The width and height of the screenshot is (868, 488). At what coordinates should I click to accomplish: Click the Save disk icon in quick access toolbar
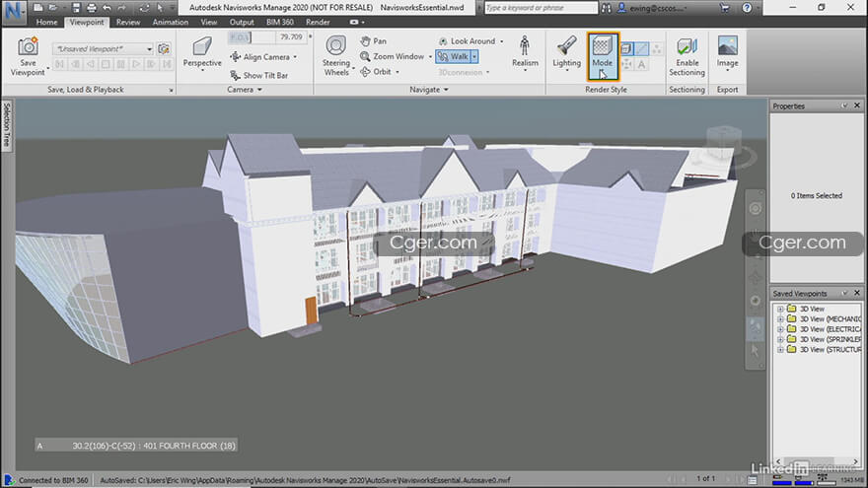[x=76, y=8]
